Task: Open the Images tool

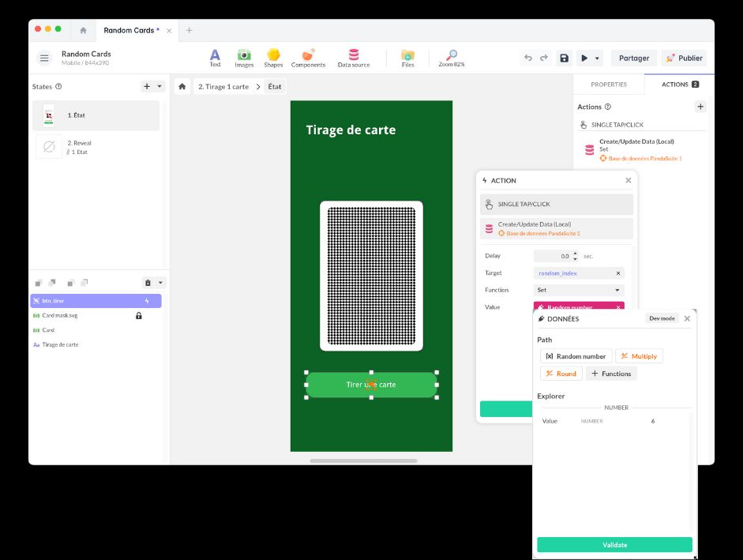Action: pyautogui.click(x=244, y=58)
